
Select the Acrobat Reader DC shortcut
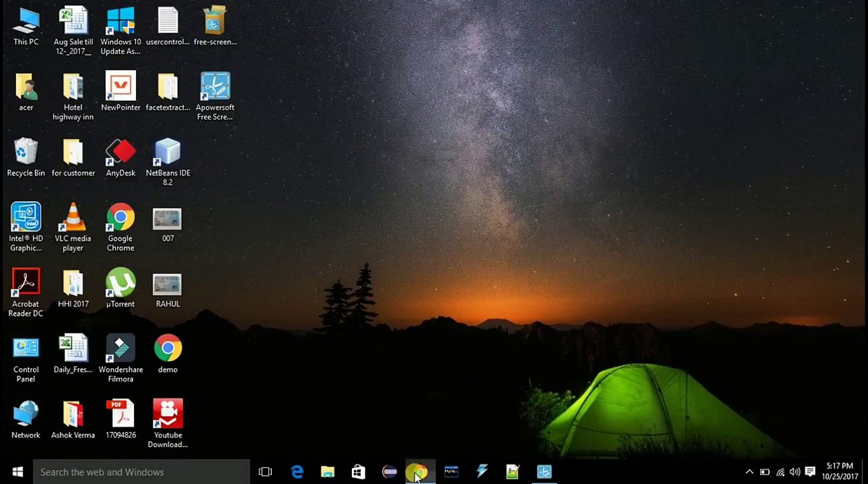[26, 293]
